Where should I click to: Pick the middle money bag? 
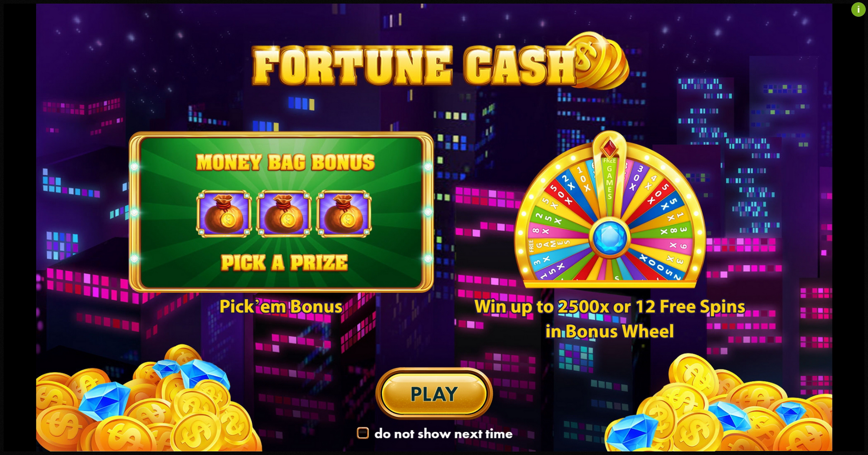pos(284,214)
